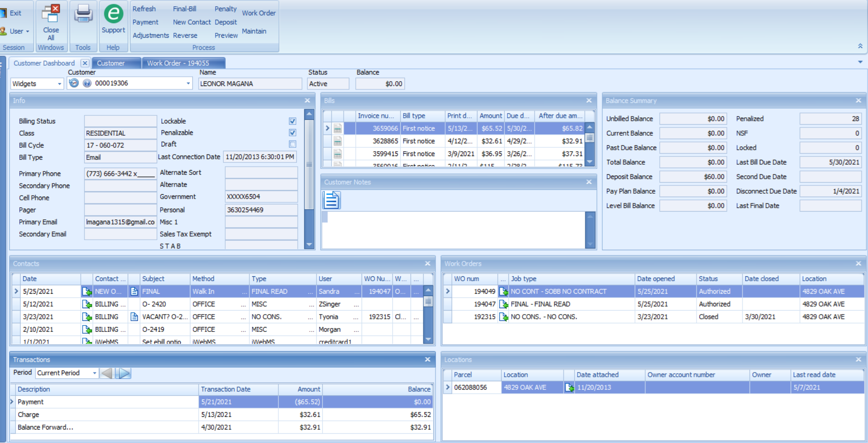The width and height of the screenshot is (868, 443).
Task: Click the Exit door icon
Action: click(x=4, y=13)
